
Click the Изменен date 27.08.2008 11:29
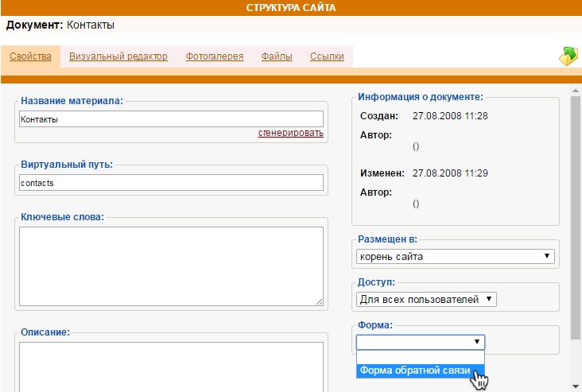point(450,173)
